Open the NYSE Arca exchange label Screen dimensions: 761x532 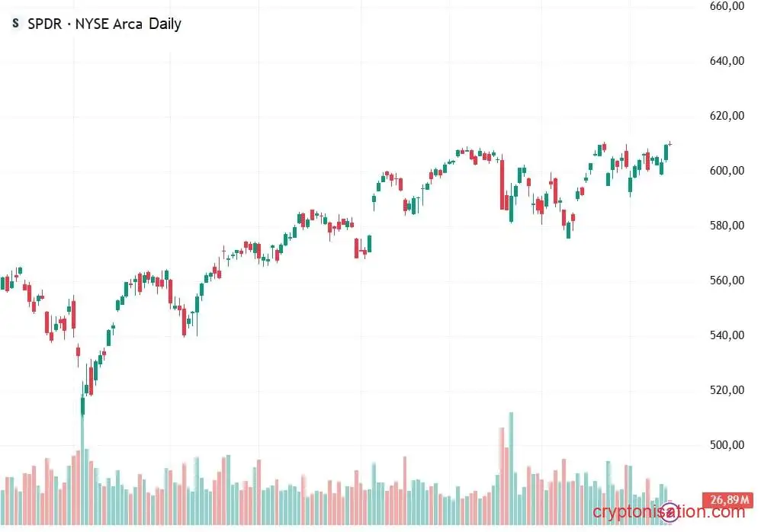tap(109, 24)
